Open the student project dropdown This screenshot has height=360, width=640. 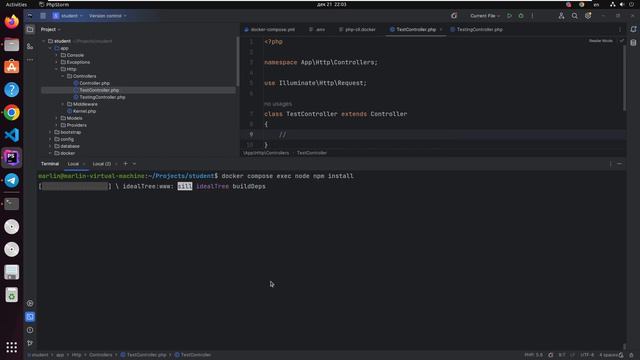68,16
